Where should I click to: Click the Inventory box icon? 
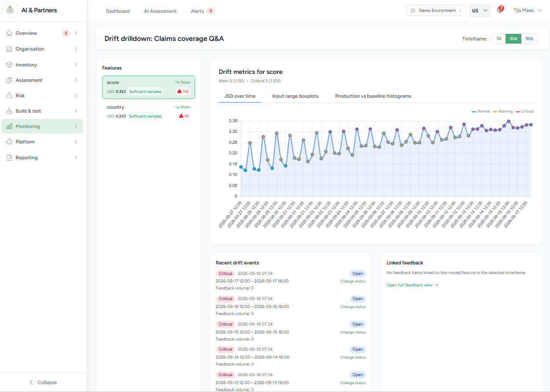[9, 65]
